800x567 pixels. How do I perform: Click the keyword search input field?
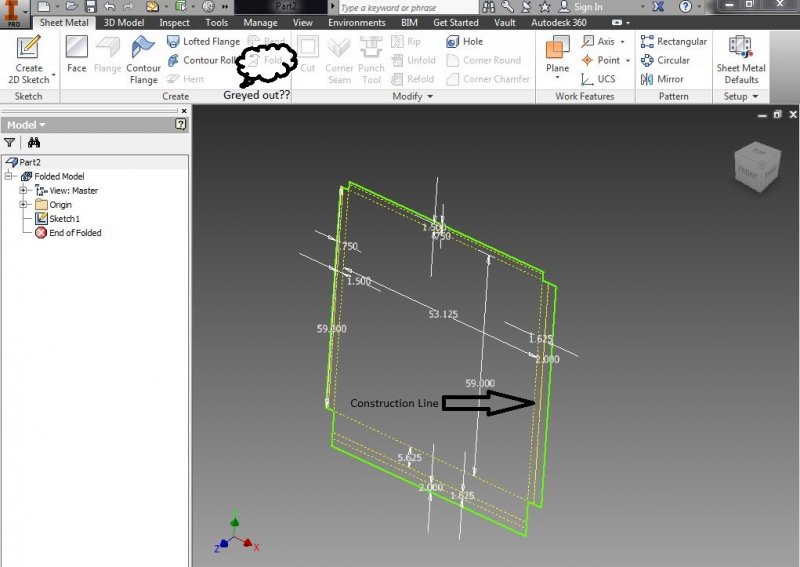click(x=408, y=7)
